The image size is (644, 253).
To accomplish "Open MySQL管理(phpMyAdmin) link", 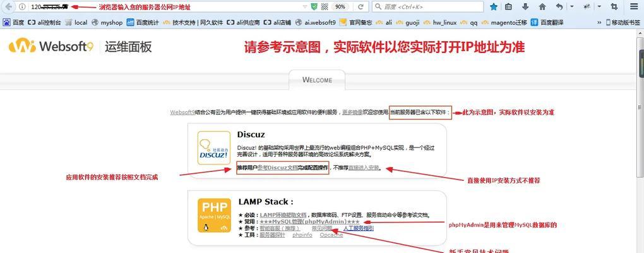I will click(309, 221).
